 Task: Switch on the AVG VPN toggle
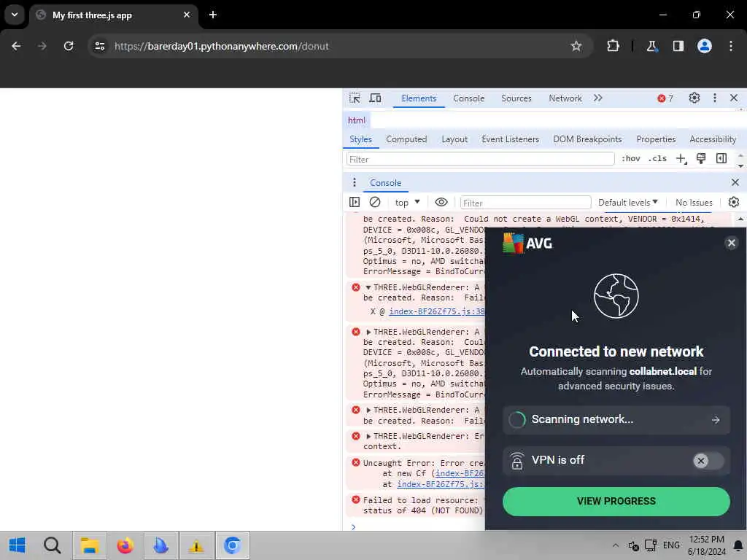(x=708, y=461)
